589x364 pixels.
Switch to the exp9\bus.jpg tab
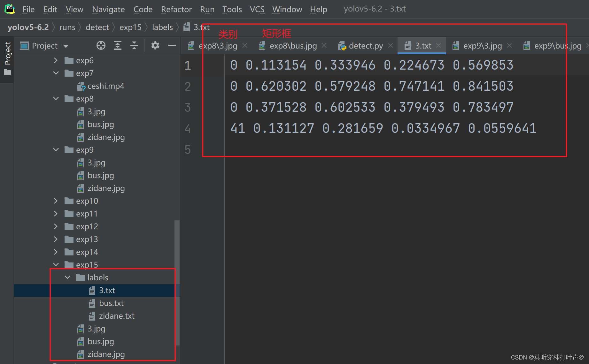[558, 46]
